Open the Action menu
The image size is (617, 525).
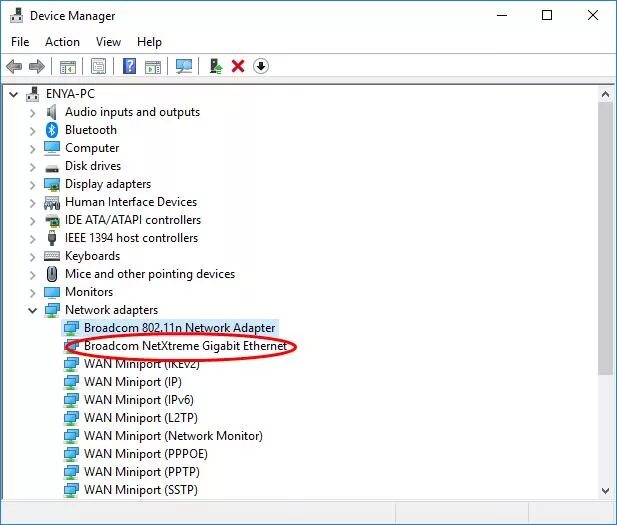(62, 42)
